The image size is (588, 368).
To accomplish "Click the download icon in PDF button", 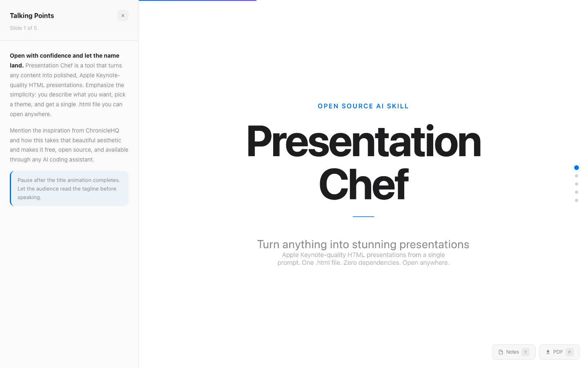I will 548,352.
